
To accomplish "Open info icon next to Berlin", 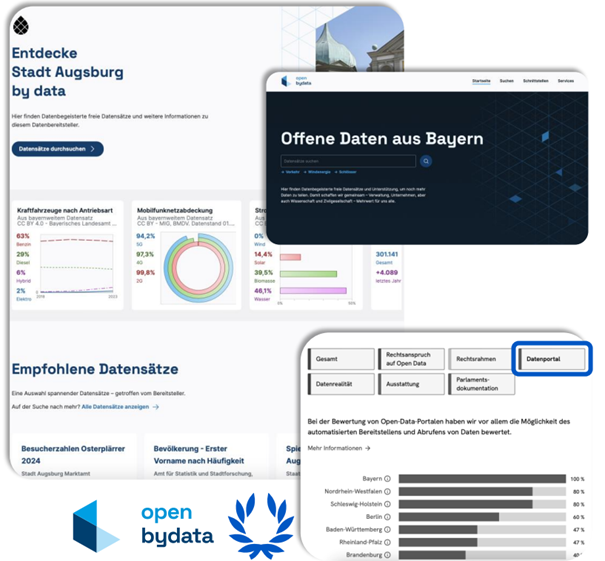I will (387, 517).
